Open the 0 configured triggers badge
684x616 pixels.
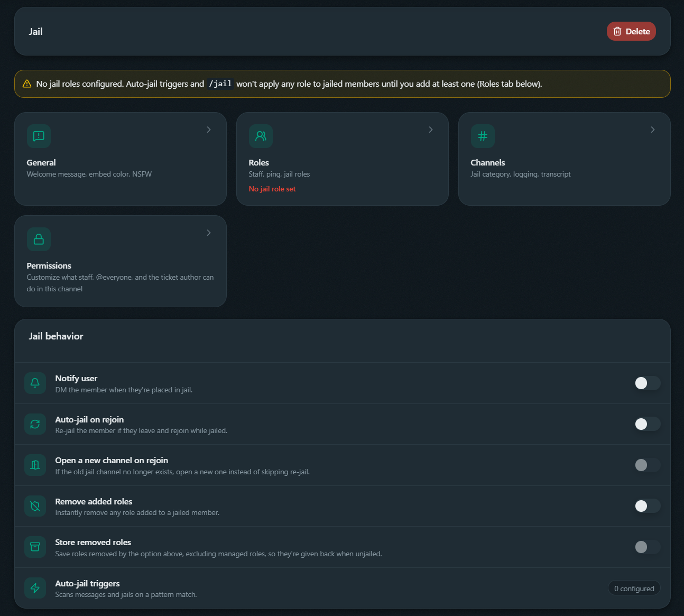(634, 589)
